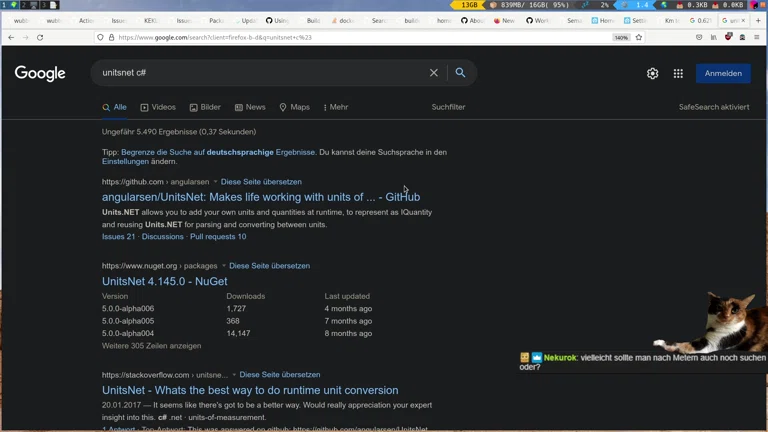Image resolution: width=768 pixels, height=432 pixels.
Task: Switch to the Bilder tab
Action: tap(205, 107)
